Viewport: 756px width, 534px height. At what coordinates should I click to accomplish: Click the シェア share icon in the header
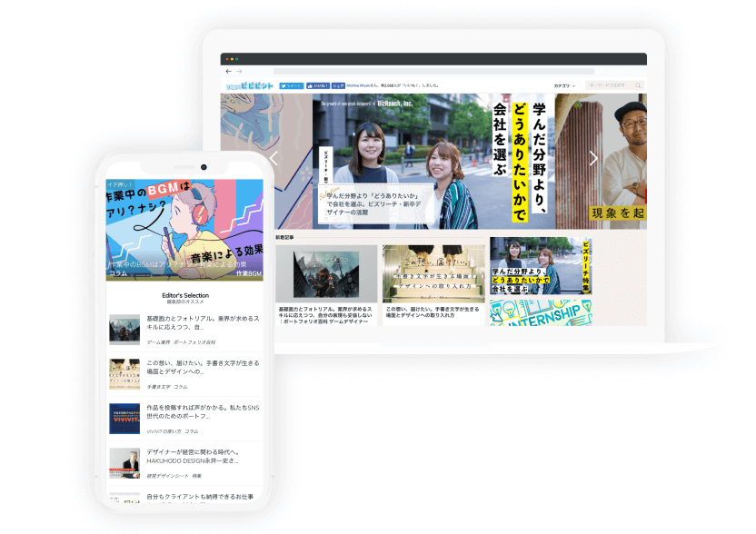point(339,84)
